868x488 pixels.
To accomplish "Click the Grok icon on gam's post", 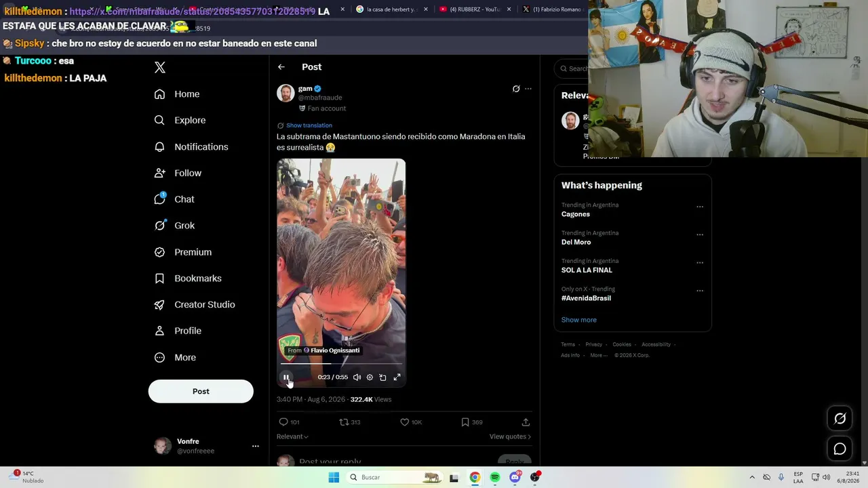I will click(x=516, y=89).
